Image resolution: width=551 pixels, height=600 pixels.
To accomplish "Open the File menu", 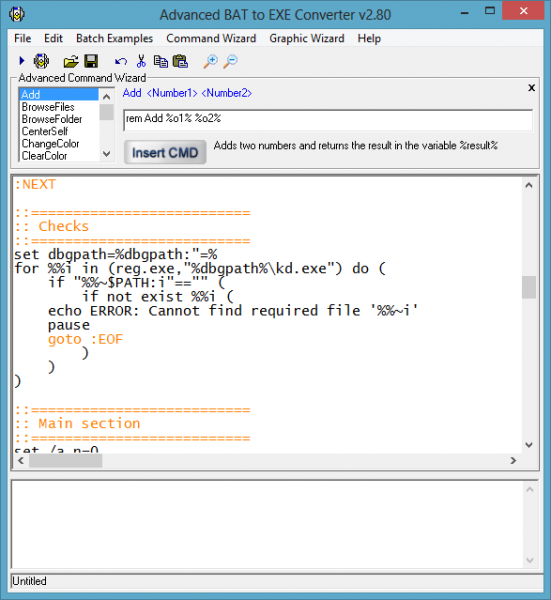I will [x=23, y=38].
